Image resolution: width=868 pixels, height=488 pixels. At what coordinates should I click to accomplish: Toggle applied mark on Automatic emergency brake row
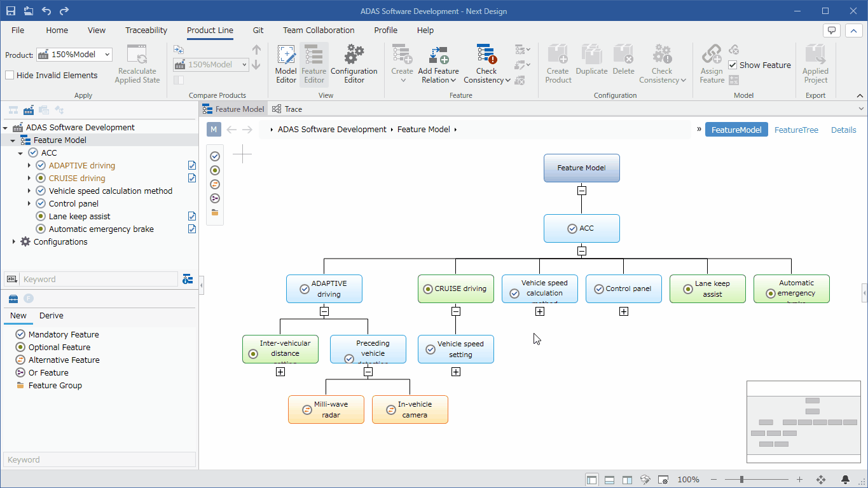coord(192,229)
